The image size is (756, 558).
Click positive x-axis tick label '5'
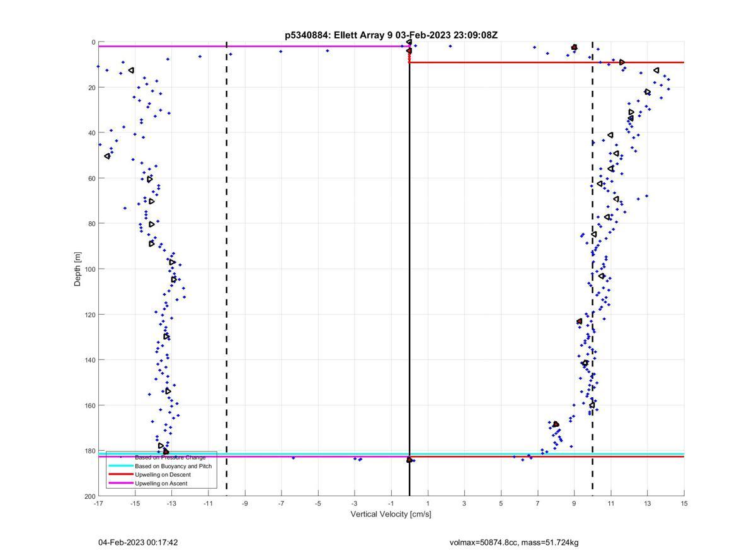[x=501, y=503]
